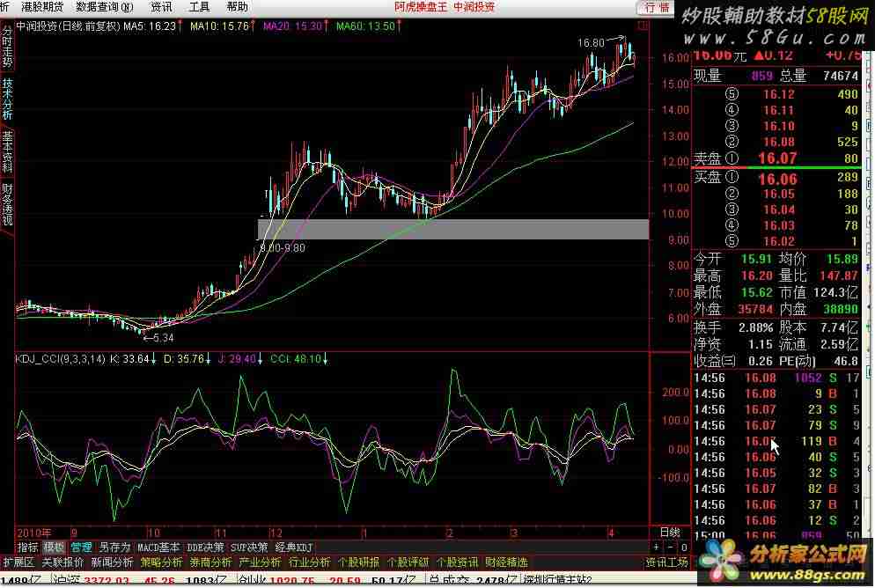Click buy level ① price 16.06
Screen dimensions: 875x588
point(777,179)
